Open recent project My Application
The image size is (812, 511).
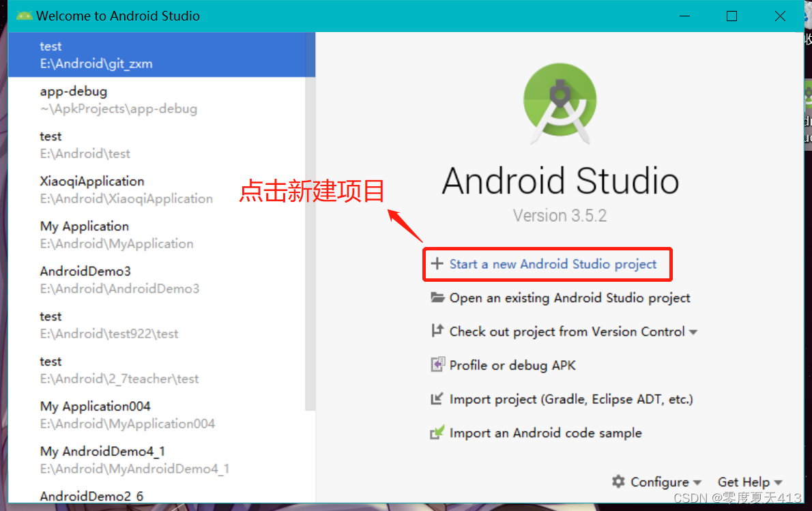(x=156, y=235)
